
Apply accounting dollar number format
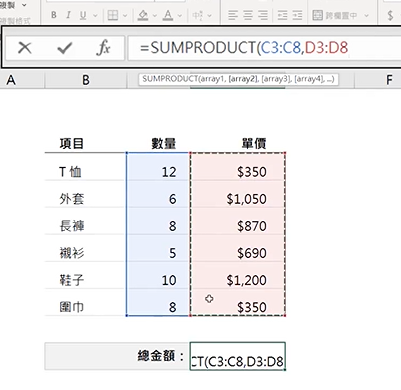390,15
